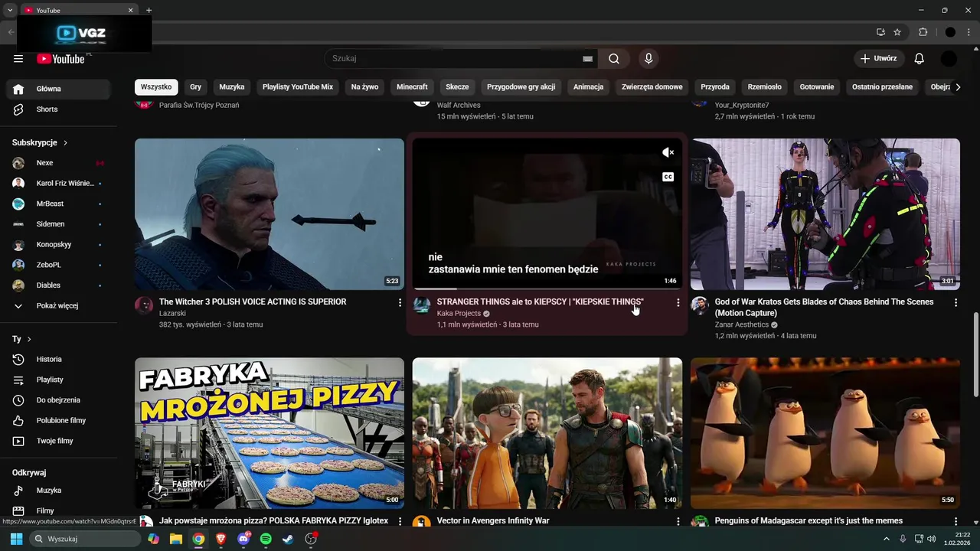Open options menu for The Witcher 3 video
The width and height of the screenshot is (980, 551).
(400, 303)
